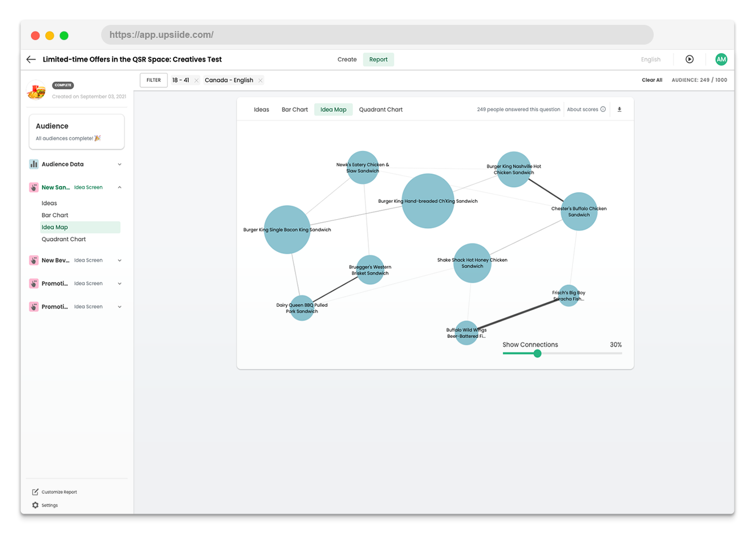Image resolution: width=756 pixels, height=539 pixels.
Task: Click the browser URL address bar
Action: click(377, 35)
